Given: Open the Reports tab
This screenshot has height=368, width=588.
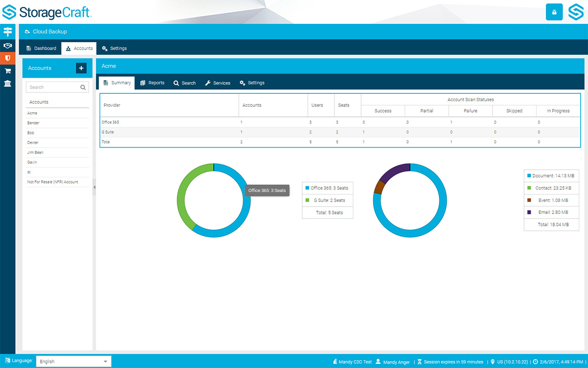Looking at the screenshot, I should click(x=153, y=83).
